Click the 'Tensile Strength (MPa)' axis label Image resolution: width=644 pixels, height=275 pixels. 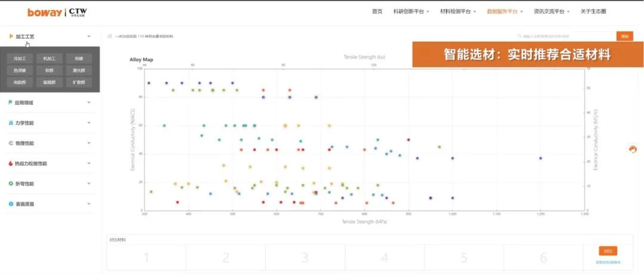[364, 221]
